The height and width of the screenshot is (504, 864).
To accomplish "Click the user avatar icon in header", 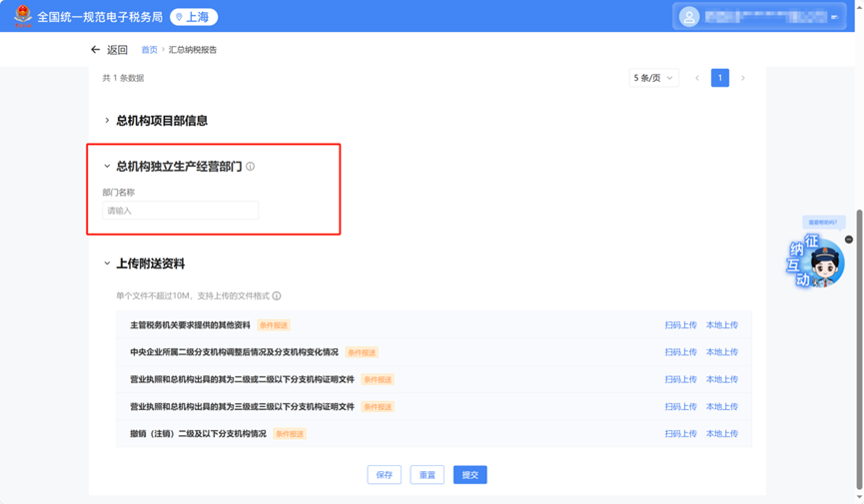I will point(689,17).
